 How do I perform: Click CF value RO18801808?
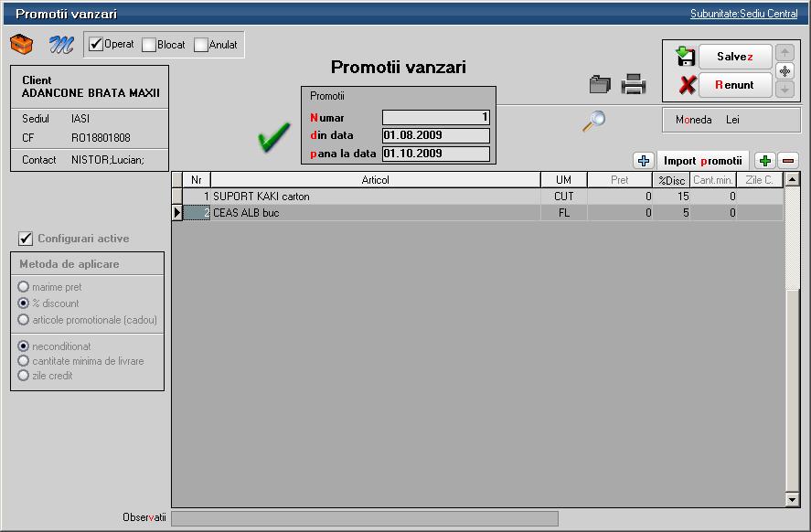pos(101,138)
